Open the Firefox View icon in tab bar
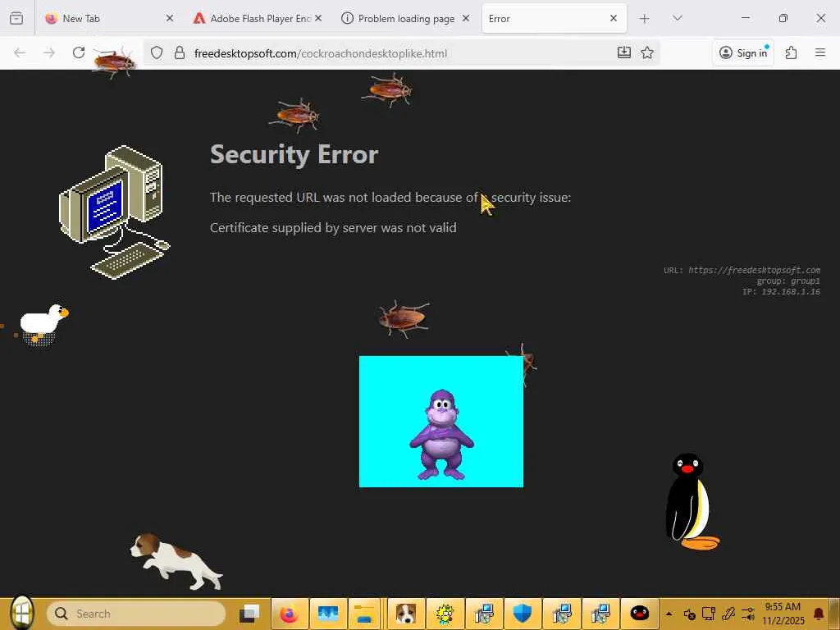 pyautogui.click(x=16, y=18)
